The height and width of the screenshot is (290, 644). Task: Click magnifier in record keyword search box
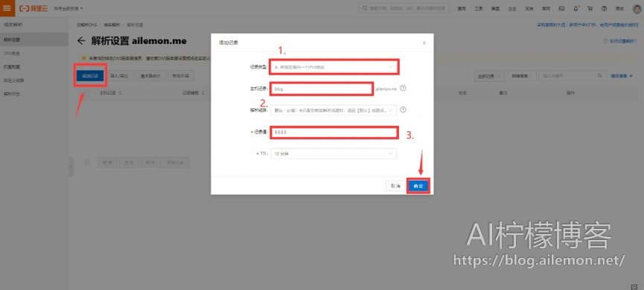599,76
